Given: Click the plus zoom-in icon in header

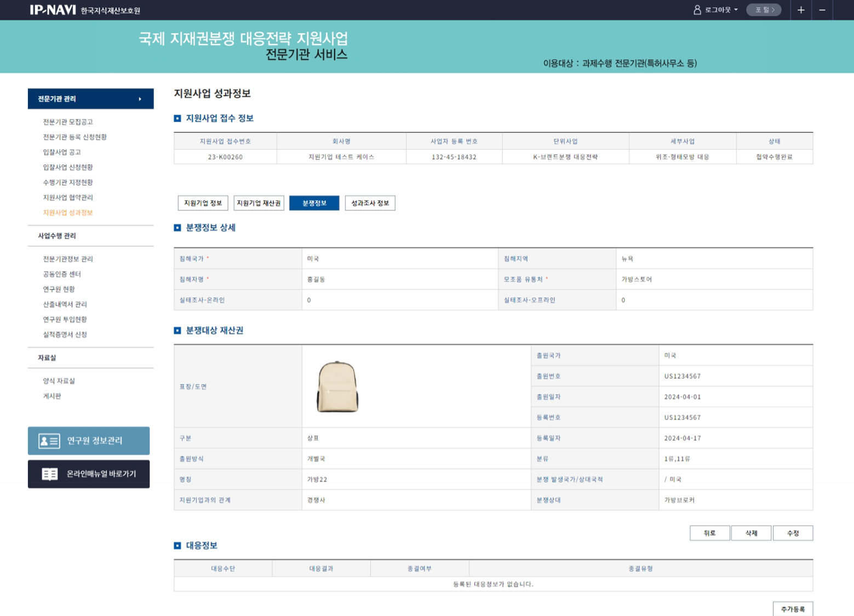Looking at the screenshot, I should click(x=800, y=10).
